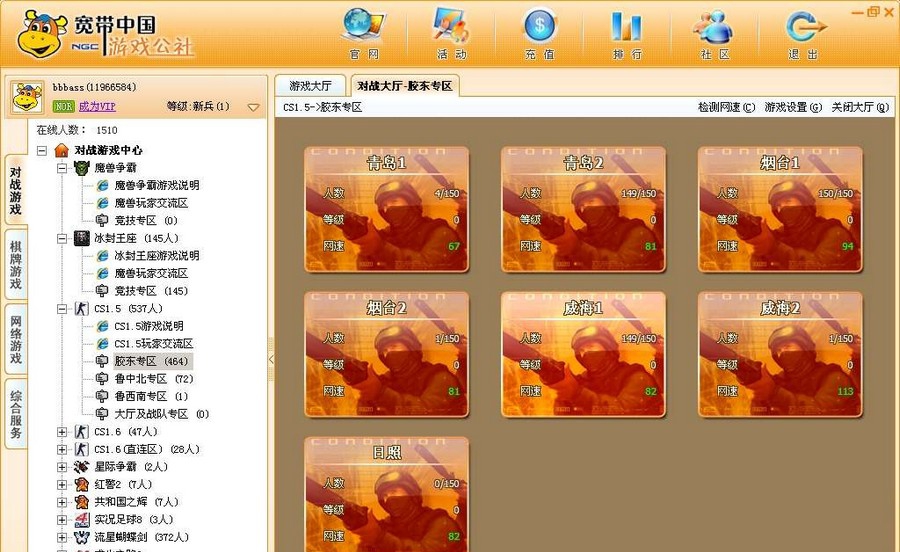This screenshot has width=900, height=552.
Task: Click the room icon beside 鲁中北专区
Action: (x=102, y=379)
